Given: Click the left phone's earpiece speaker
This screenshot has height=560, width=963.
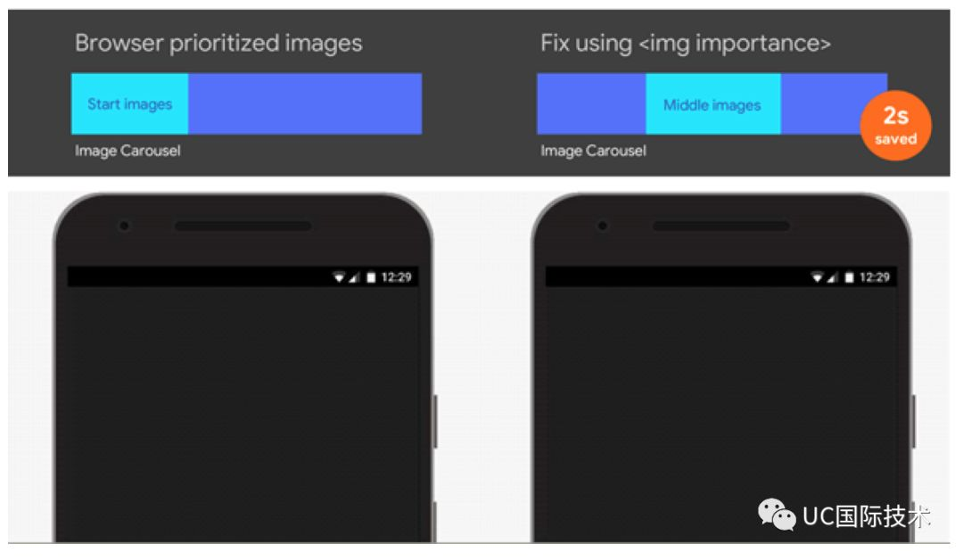Looking at the screenshot, I should pyautogui.click(x=243, y=226).
